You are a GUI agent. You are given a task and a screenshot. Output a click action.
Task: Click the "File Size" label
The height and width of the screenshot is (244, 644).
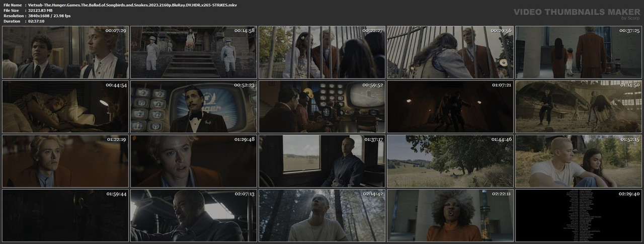(x=11, y=10)
